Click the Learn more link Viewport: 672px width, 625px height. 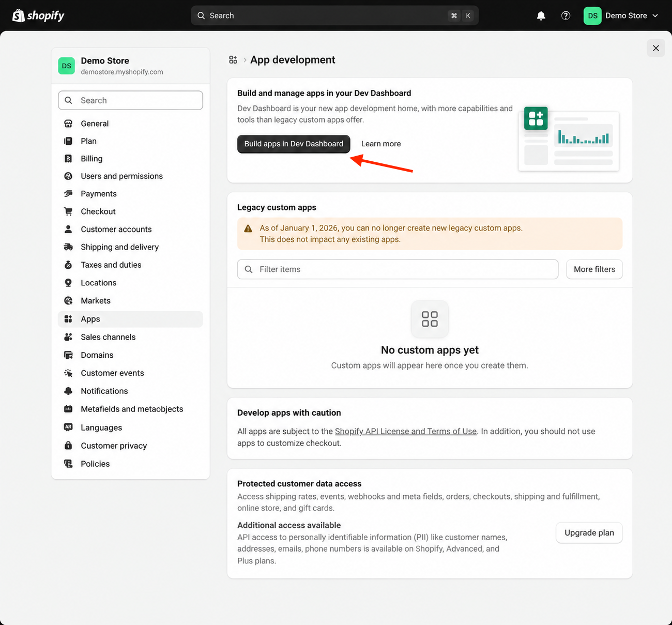point(381,144)
